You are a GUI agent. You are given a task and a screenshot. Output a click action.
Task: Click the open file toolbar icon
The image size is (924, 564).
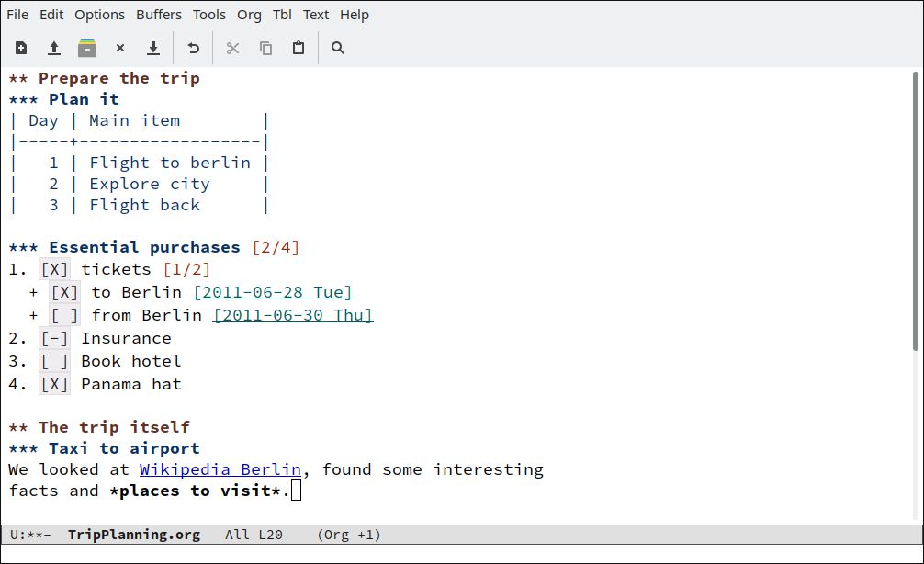tap(54, 48)
